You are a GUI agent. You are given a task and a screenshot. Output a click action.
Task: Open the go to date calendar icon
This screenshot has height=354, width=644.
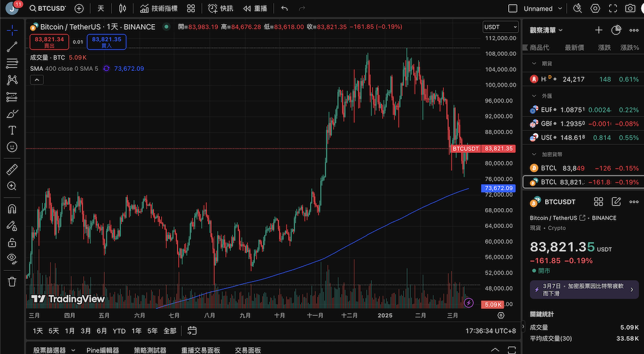point(192,330)
